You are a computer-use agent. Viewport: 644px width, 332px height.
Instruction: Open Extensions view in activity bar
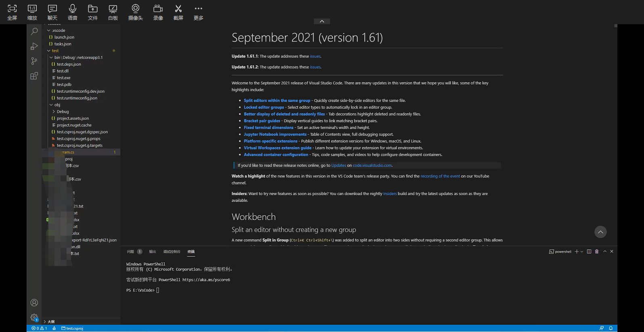[34, 76]
